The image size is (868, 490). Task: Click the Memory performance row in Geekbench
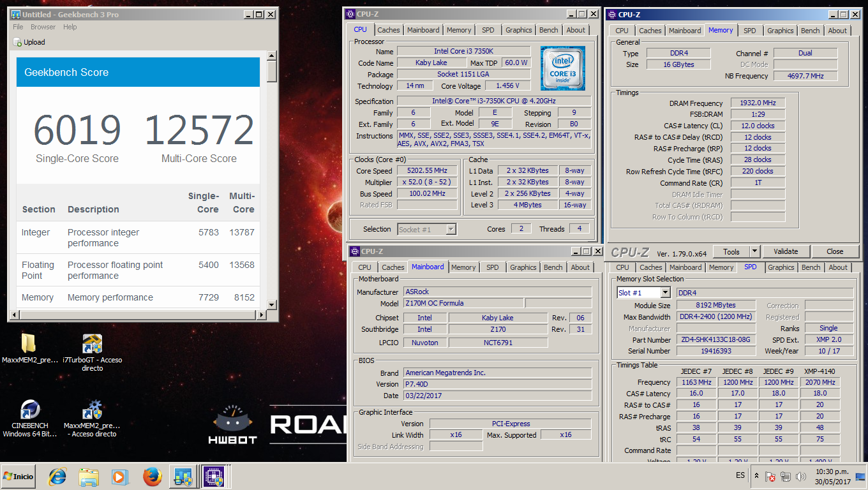[138, 297]
